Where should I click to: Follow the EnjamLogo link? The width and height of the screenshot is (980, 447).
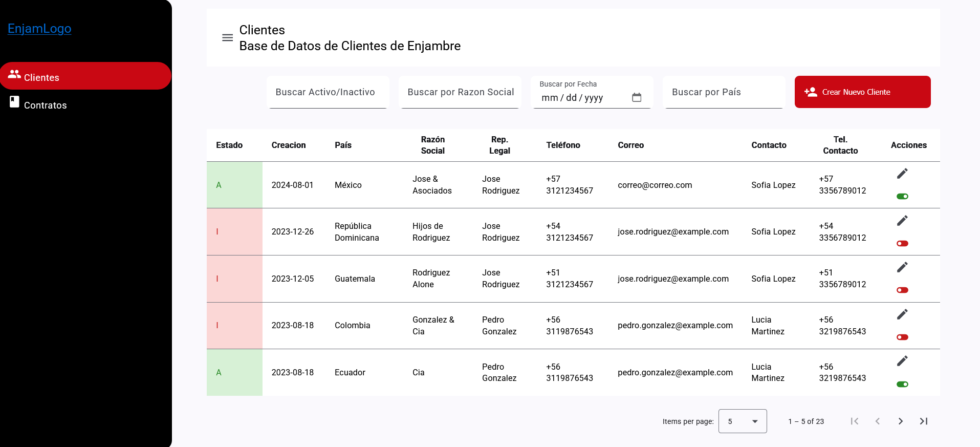click(x=39, y=29)
